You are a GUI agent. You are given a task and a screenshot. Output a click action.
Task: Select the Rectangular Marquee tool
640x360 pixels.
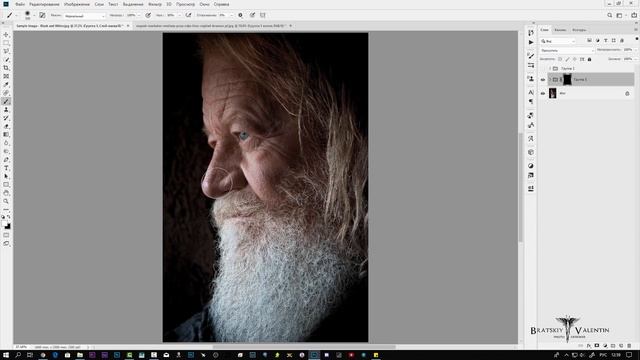click(6, 43)
